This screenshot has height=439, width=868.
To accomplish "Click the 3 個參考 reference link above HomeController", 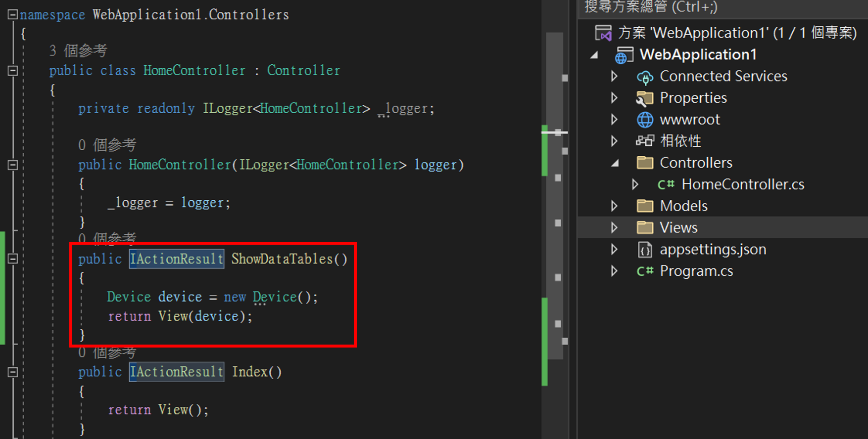I will coord(78,50).
